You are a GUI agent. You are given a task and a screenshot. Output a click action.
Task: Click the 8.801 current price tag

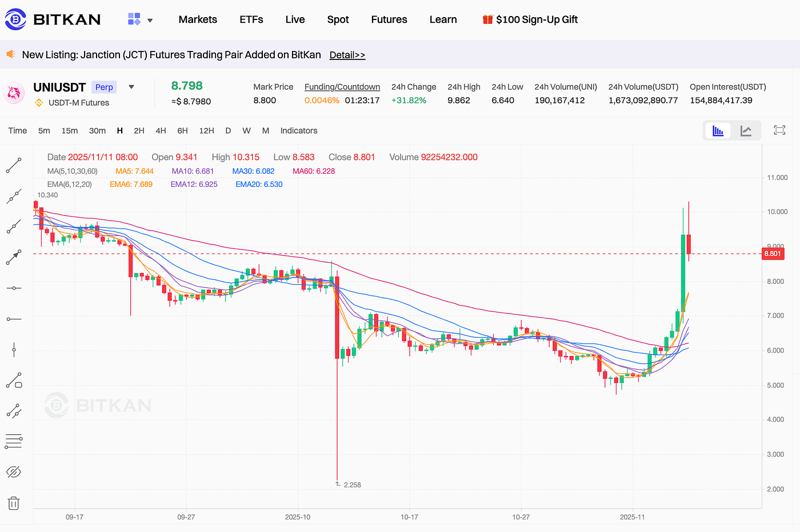pyautogui.click(x=773, y=254)
